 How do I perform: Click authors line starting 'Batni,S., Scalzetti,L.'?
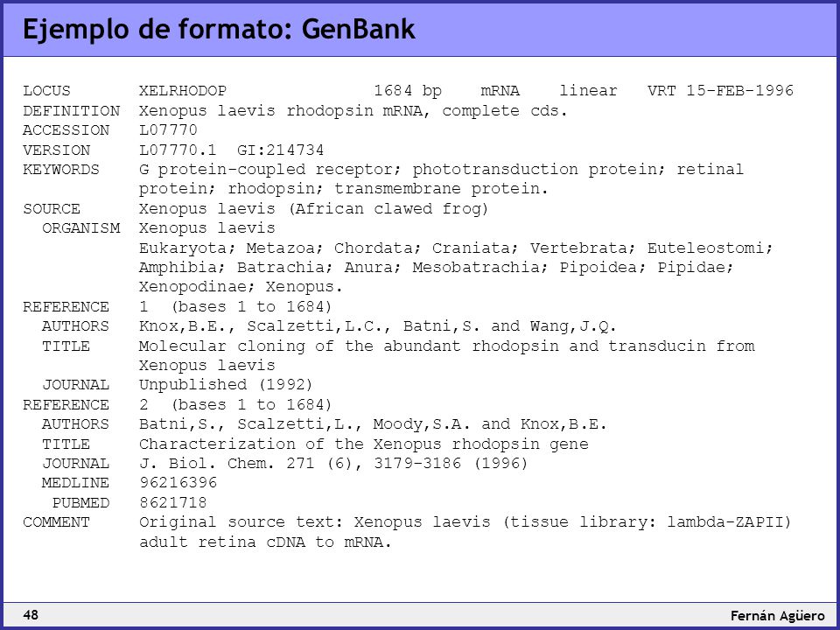tap(373, 424)
